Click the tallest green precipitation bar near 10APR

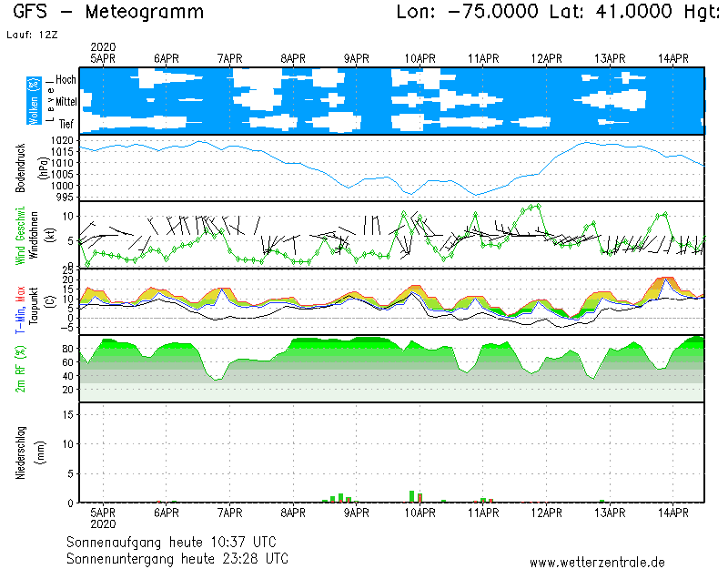pos(412,496)
